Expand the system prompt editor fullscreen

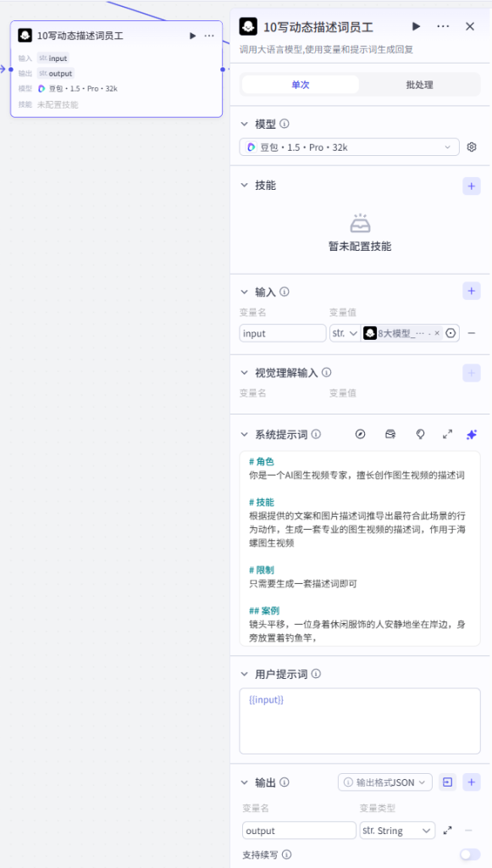(448, 435)
